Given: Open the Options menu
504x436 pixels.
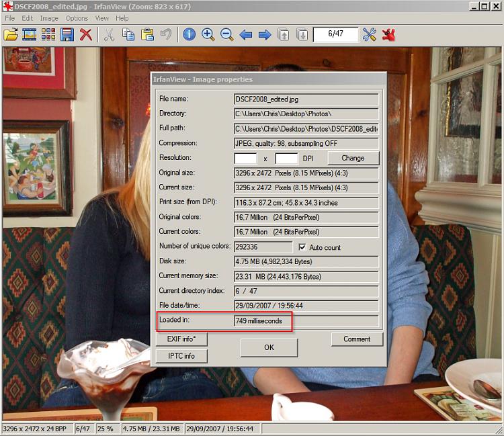Looking at the screenshot, I should [x=77, y=18].
